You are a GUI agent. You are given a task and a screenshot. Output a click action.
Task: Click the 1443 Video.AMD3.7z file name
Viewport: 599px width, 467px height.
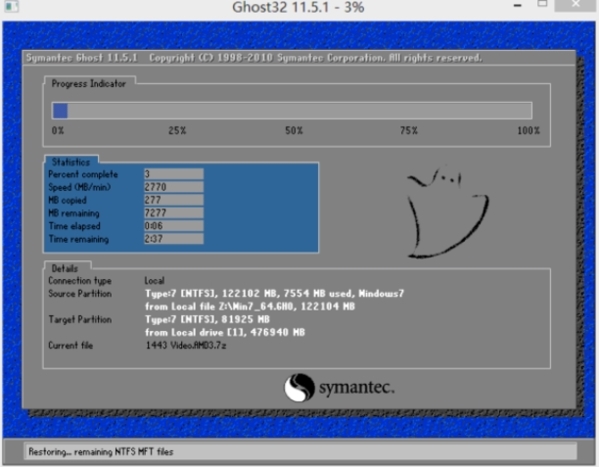[186, 345]
